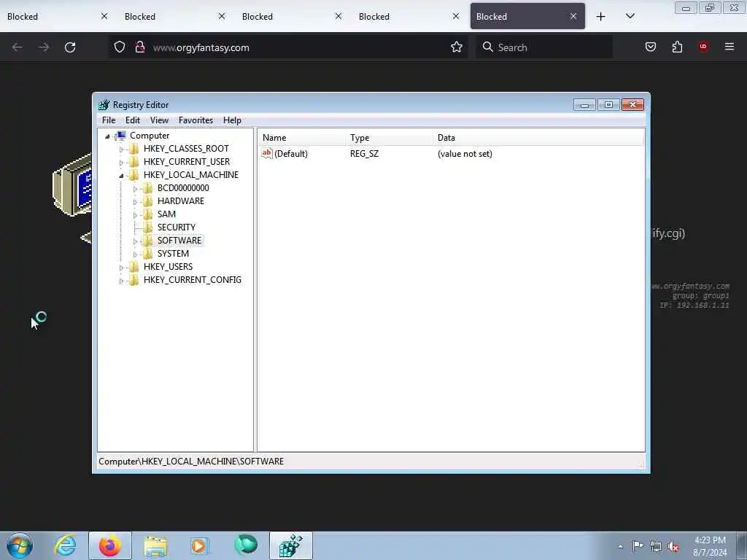Open the Save to Pocket icon
747x560 pixels.
pyautogui.click(x=650, y=47)
